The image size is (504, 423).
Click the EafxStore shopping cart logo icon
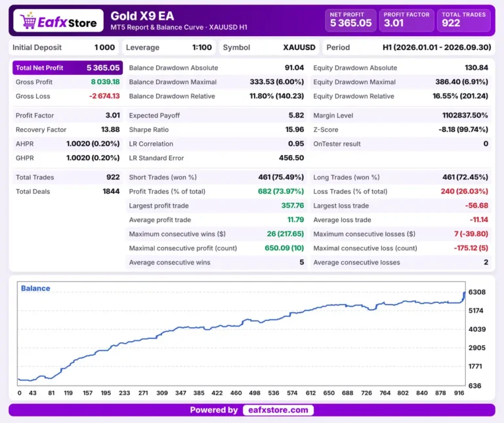[x=28, y=21]
